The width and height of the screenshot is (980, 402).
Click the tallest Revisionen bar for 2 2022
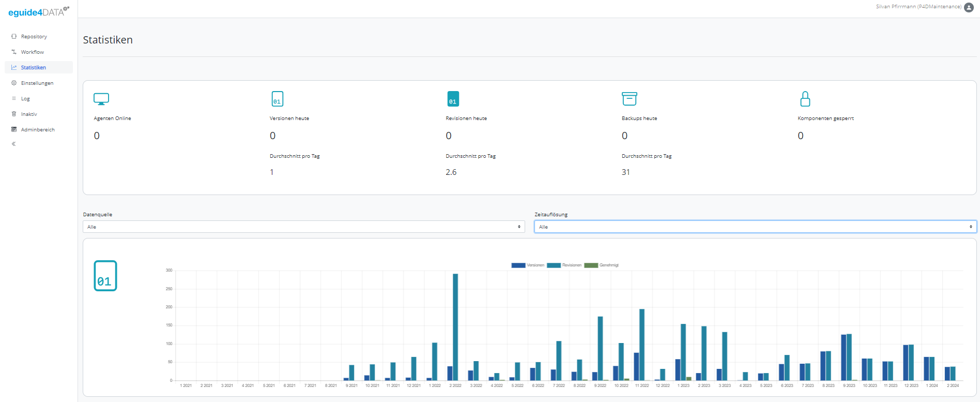point(455,327)
